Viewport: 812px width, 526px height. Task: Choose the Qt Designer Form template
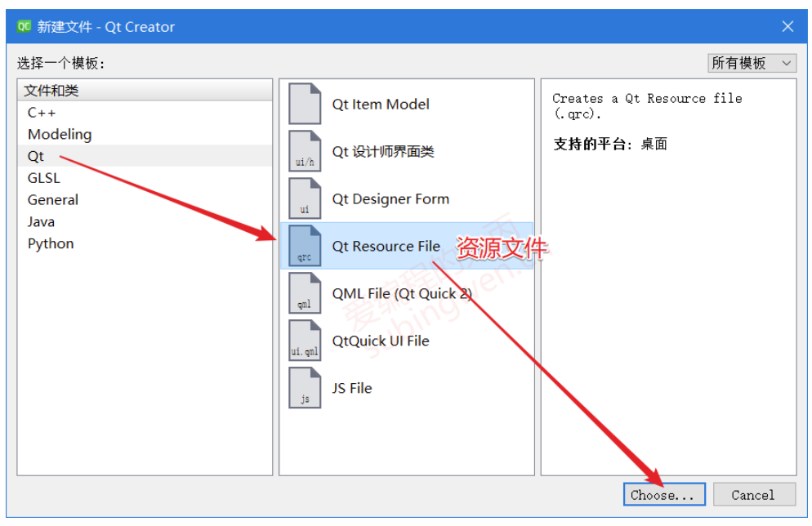pyautogui.click(x=407, y=198)
